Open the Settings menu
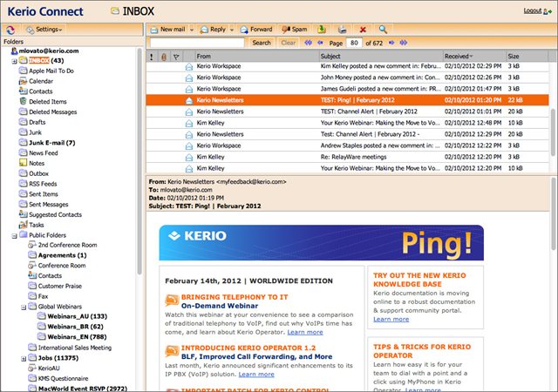The width and height of the screenshot is (558, 392). 44,30
